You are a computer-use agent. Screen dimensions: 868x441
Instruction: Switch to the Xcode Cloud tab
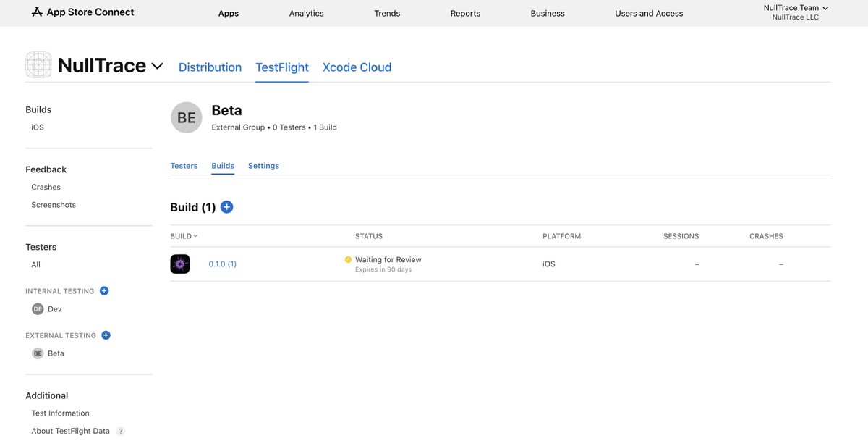coord(357,67)
